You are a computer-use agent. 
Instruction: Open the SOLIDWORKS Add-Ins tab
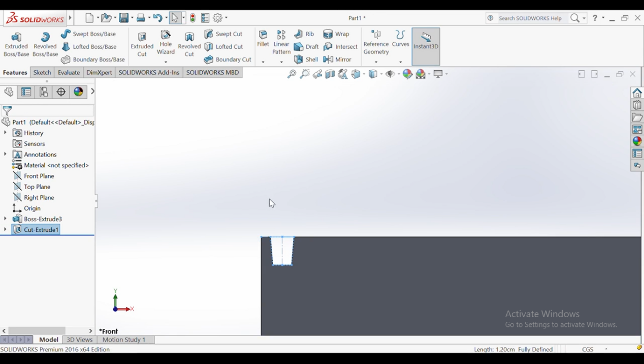[x=149, y=73]
